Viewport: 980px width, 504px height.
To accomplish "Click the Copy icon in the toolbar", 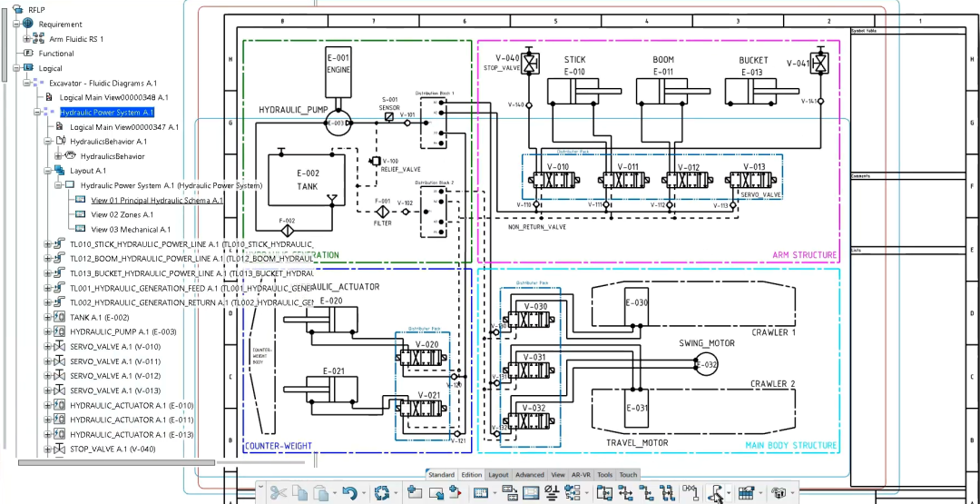I will point(300,493).
